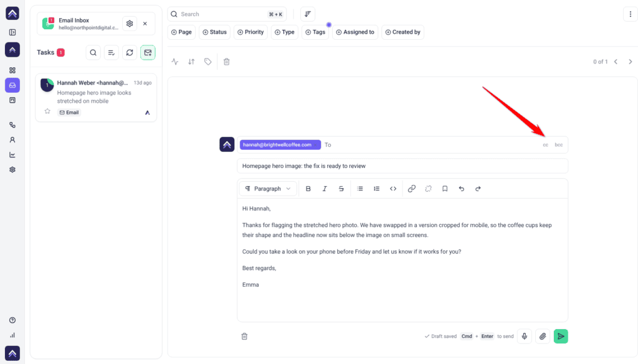Star the Hannah Weber task
638x364 pixels.
tap(47, 111)
